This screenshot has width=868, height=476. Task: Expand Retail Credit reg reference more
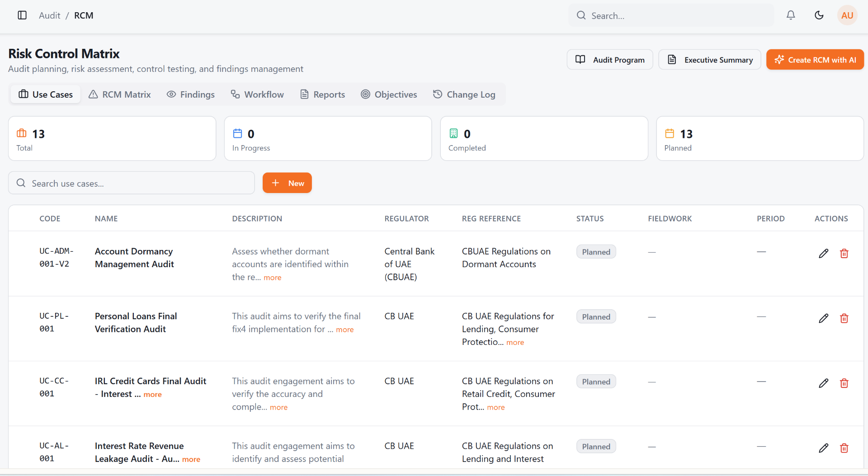pyautogui.click(x=495, y=407)
